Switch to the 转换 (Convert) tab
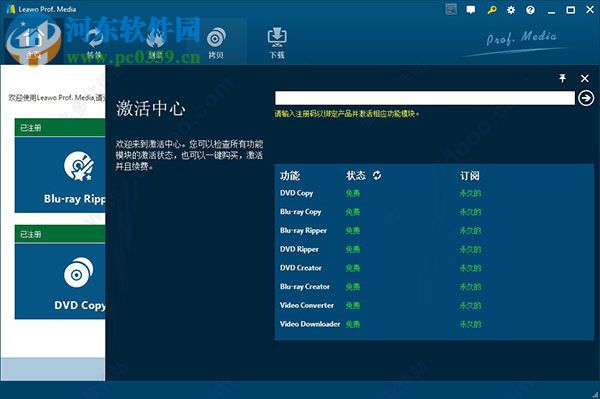Viewport: 600px width, 399px height. [94, 41]
